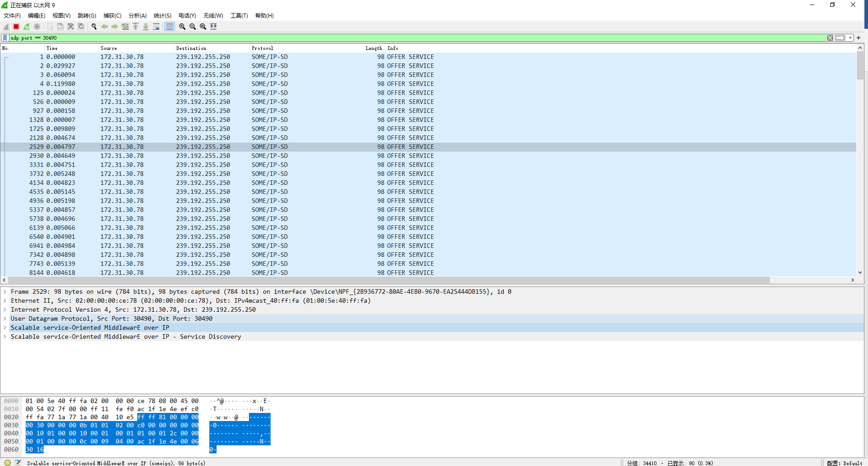Click the Find packet magnifier icon
The image size is (868, 466).
point(94,27)
